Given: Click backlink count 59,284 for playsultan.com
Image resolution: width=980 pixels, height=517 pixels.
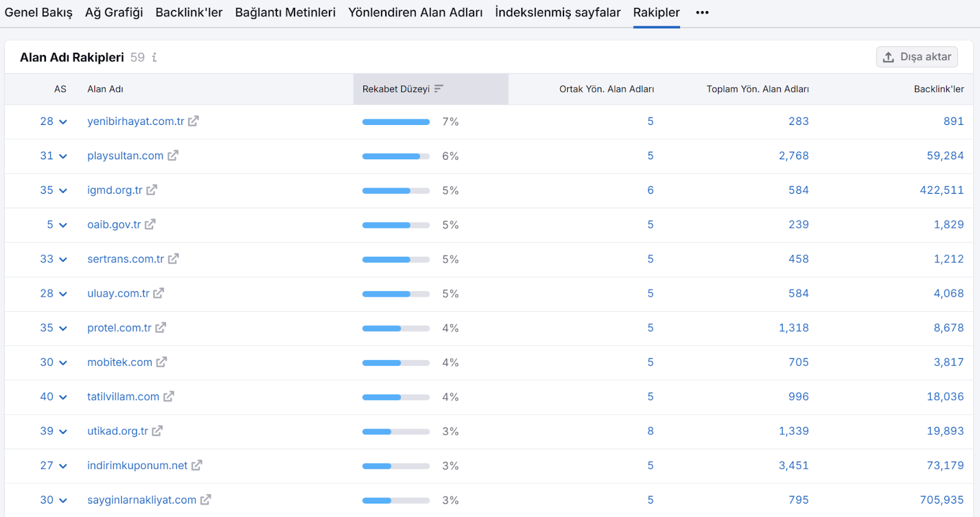Looking at the screenshot, I should (x=945, y=156).
